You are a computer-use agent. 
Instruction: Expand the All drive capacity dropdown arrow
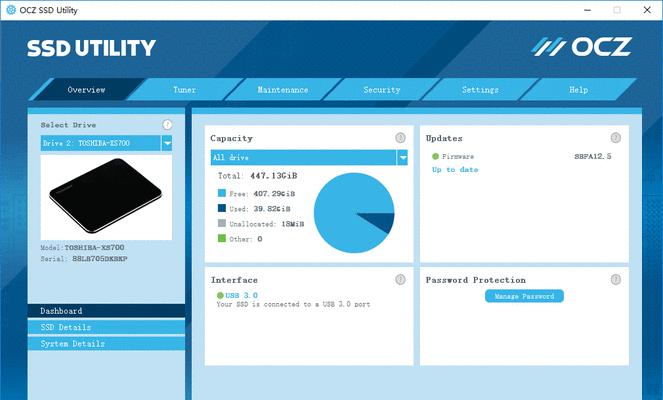(x=403, y=157)
